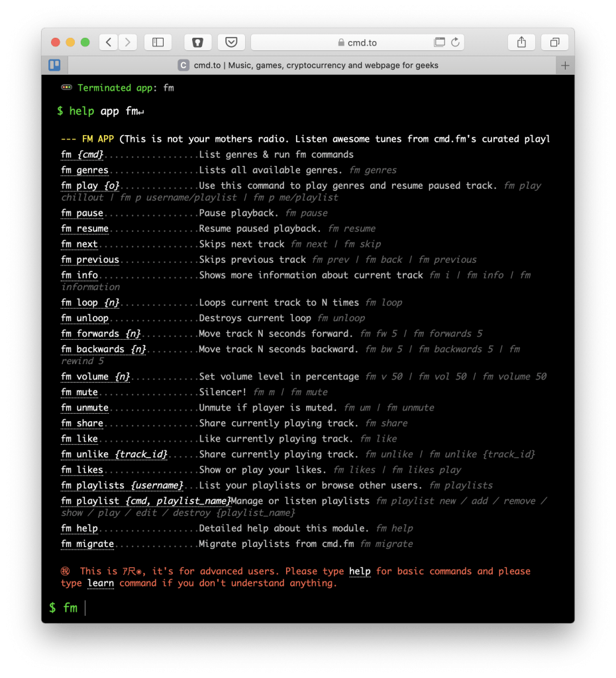Show the Safari sidebar
Image resolution: width=616 pixels, height=678 pixels.
[x=158, y=42]
